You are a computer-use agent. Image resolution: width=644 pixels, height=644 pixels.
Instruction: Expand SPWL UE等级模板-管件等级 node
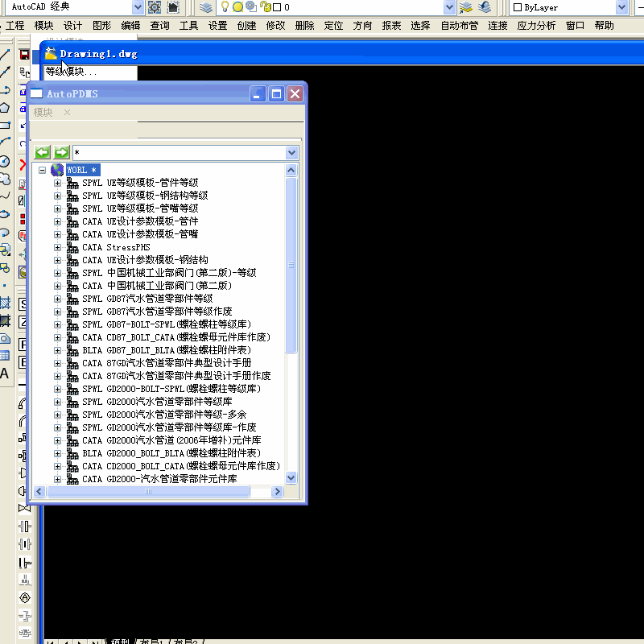click(x=57, y=184)
